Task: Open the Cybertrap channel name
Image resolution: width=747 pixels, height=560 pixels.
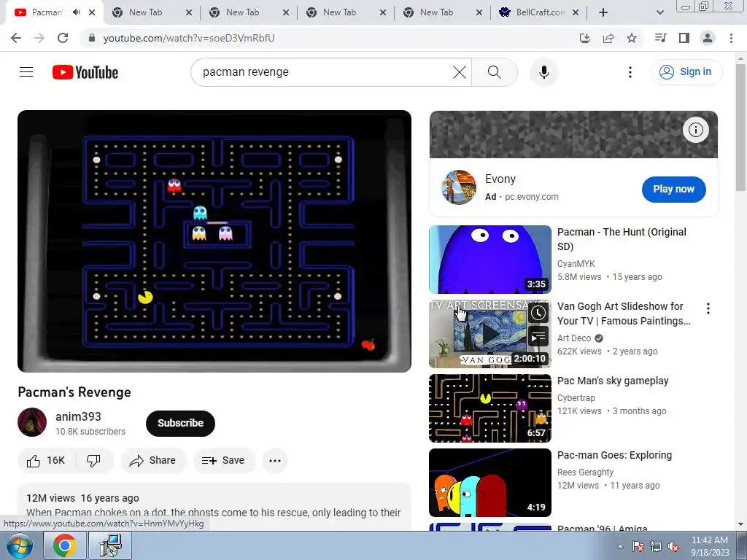Action: [x=576, y=398]
